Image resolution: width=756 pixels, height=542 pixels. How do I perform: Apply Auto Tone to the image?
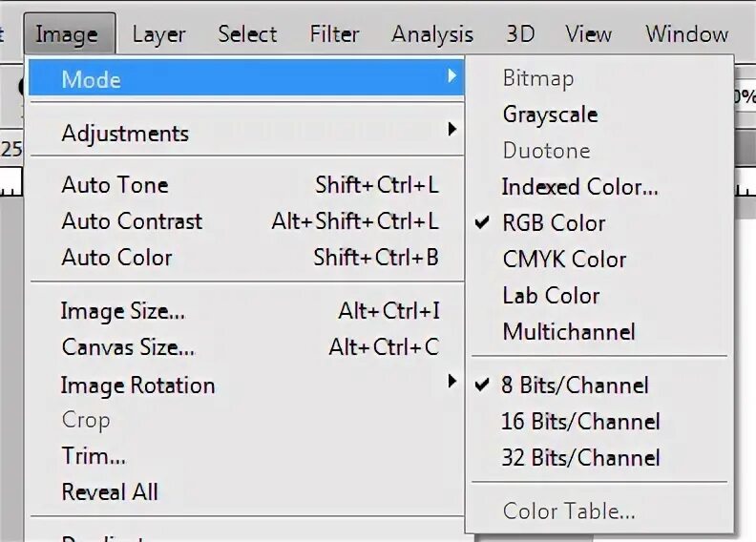115,185
